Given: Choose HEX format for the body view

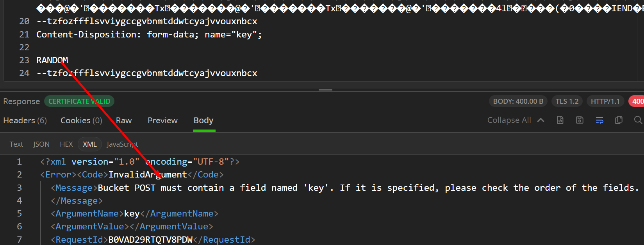Looking at the screenshot, I should (x=66, y=144).
